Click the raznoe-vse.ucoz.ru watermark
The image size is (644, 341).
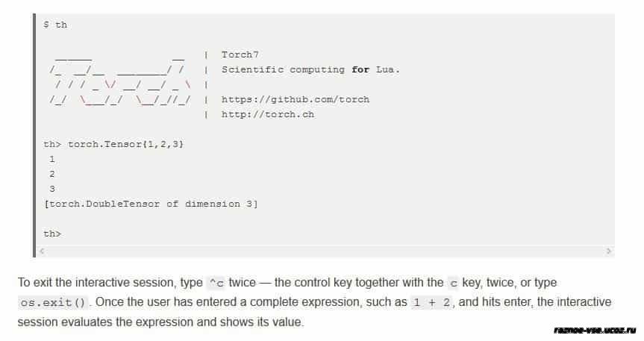click(595, 330)
